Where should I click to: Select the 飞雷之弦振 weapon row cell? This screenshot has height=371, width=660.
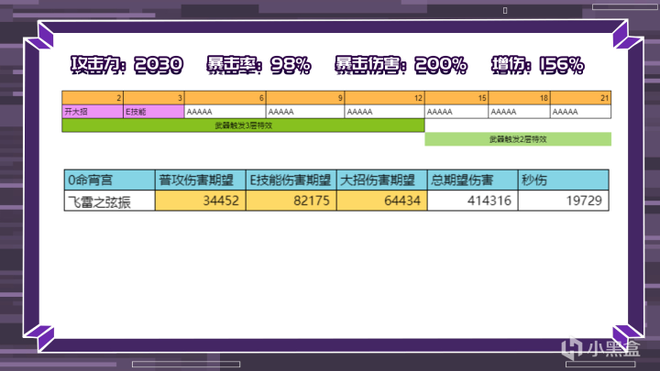tap(109, 201)
